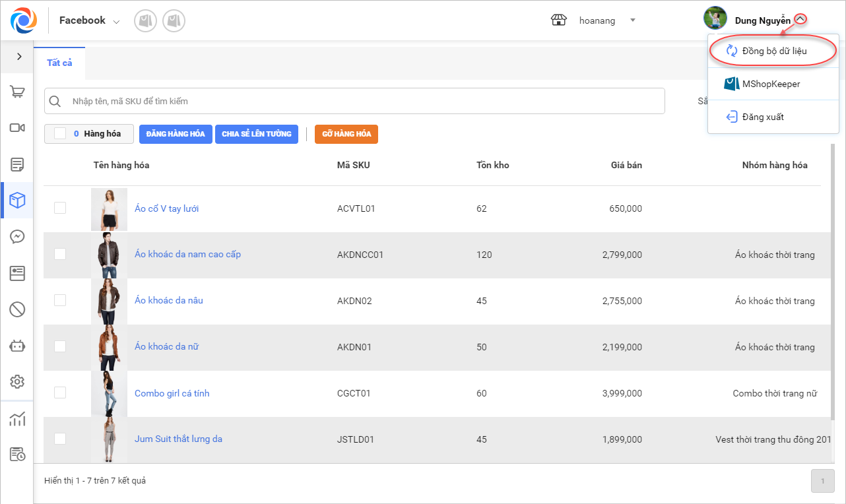The width and height of the screenshot is (846, 504).
Task: Choose Đăng xuất to log out
Action: [762, 117]
